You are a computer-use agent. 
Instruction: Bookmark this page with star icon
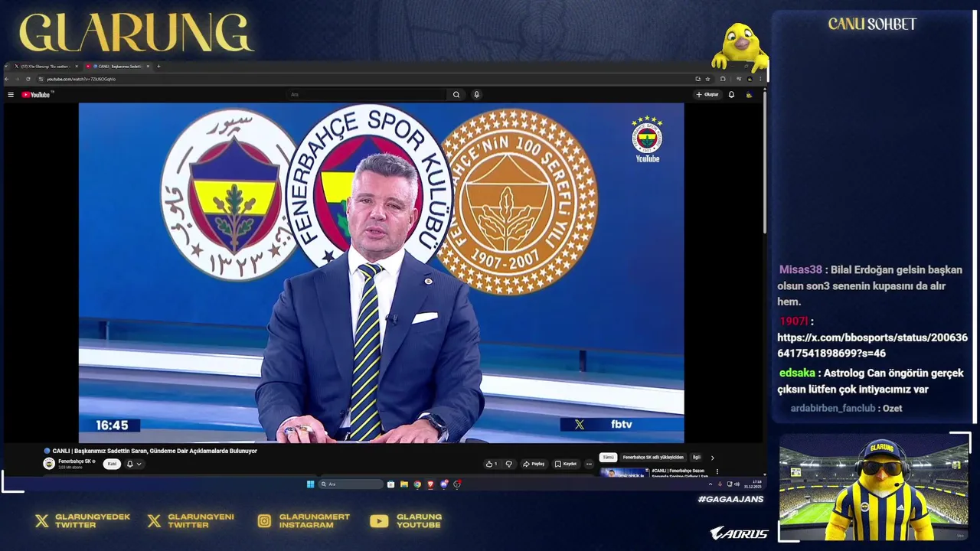707,79
